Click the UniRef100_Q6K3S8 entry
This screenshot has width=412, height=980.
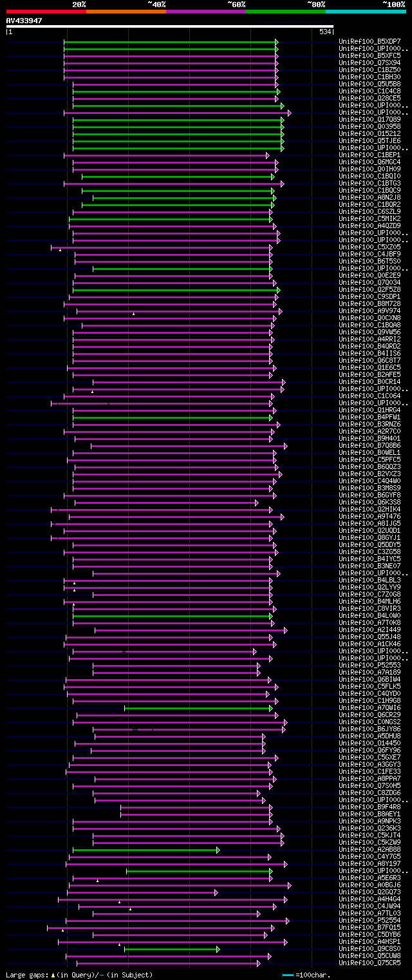pos(370,503)
